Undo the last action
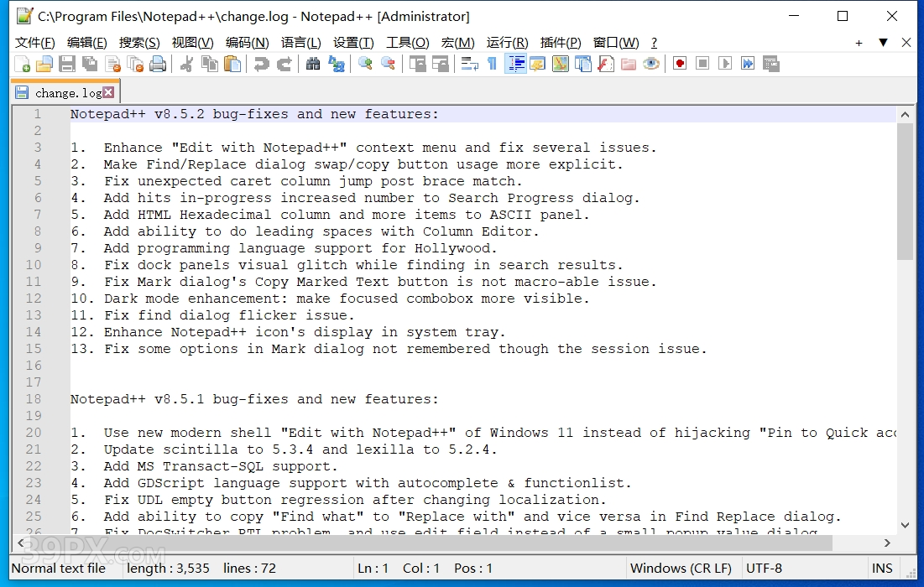924x587 pixels. coord(262,64)
